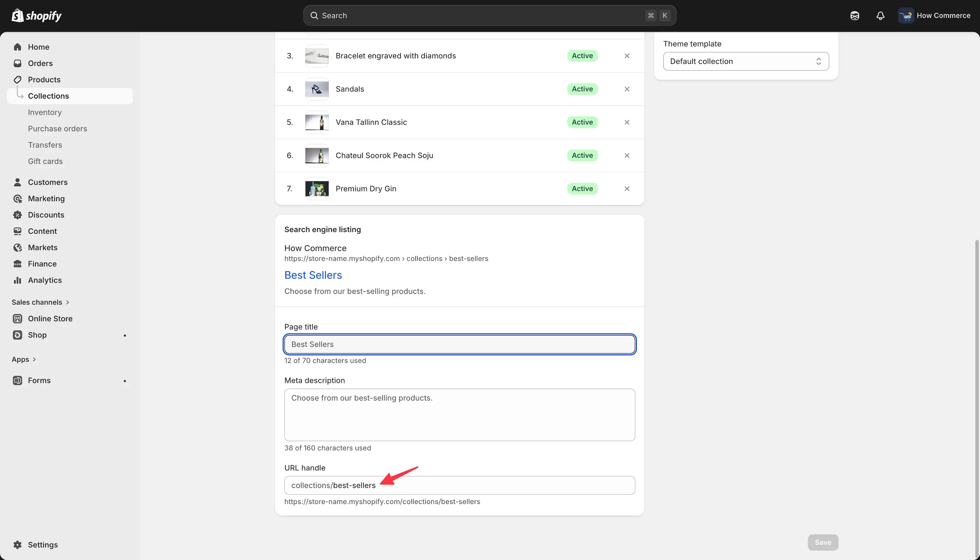Click the search magnifier icon
This screenshot has width=980, height=560.
pos(314,16)
